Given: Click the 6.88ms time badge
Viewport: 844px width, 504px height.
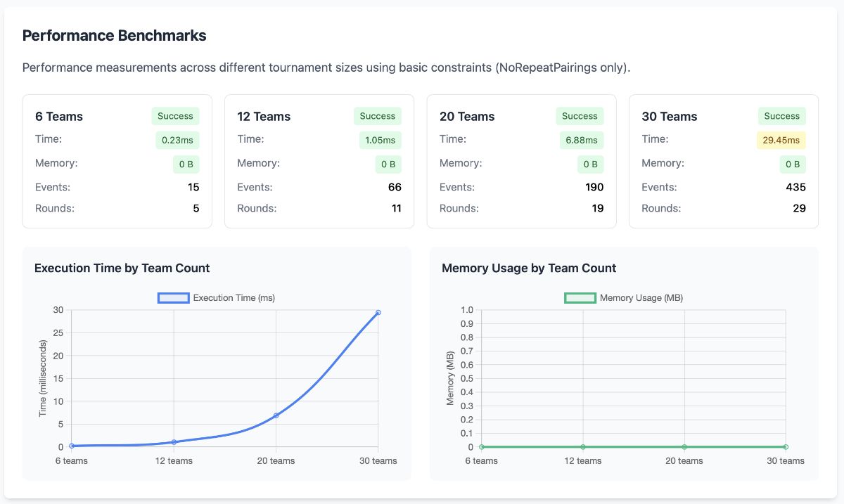Looking at the screenshot, I should (581, 140).
